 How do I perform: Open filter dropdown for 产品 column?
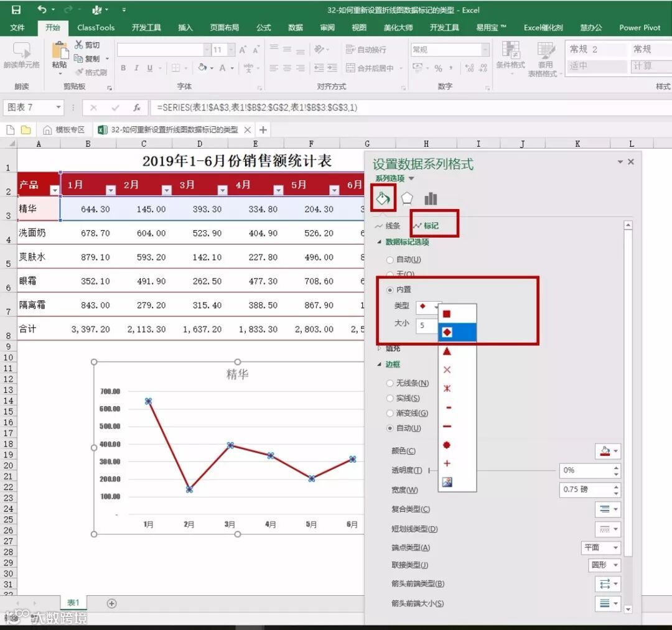(54, 190)
